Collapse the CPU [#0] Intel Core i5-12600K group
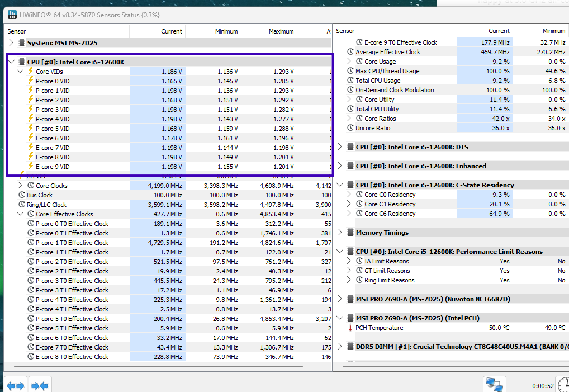The image size is (569, 392). tap(11, 62)
